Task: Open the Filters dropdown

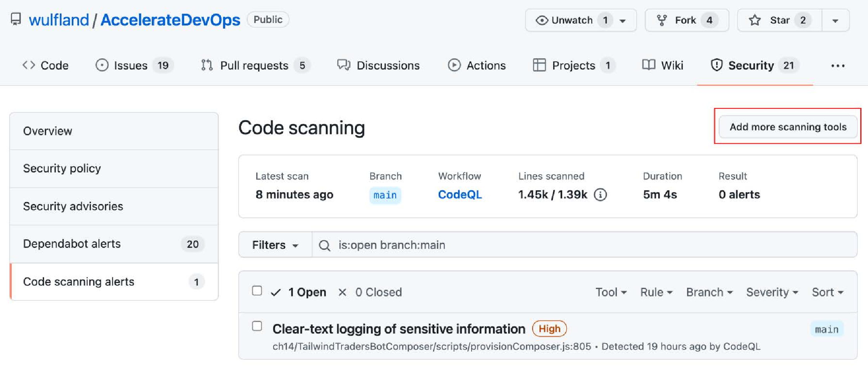Action: tap(275, 245)
